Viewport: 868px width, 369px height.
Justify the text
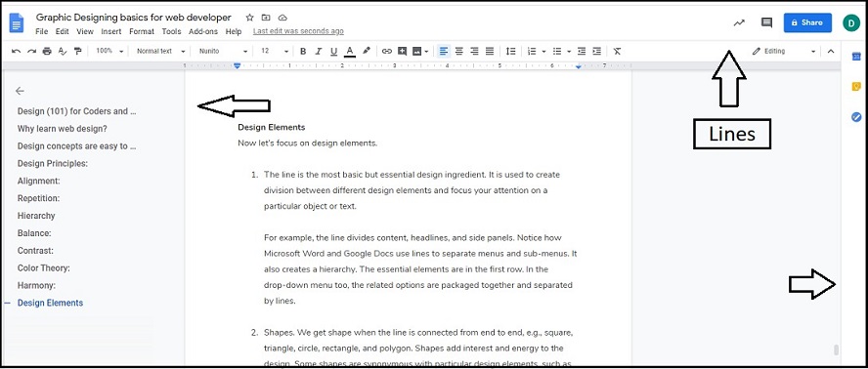(x=490, y=51)
